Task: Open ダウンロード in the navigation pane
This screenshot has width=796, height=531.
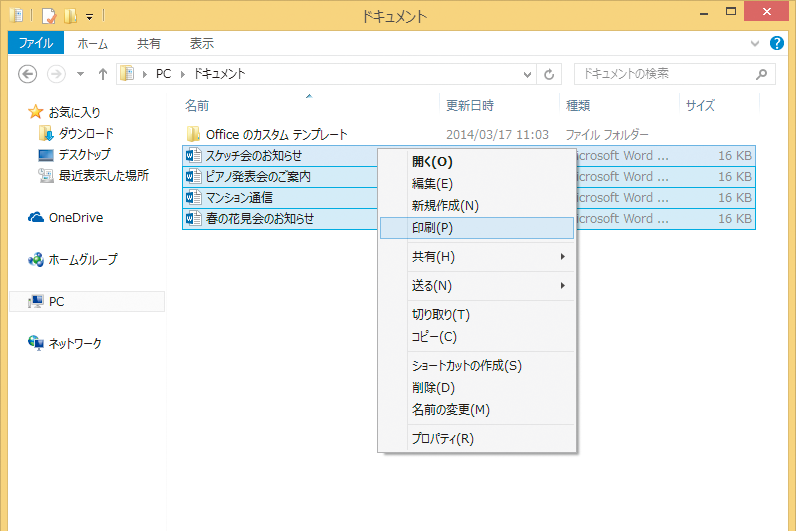Action: [86, 134]
